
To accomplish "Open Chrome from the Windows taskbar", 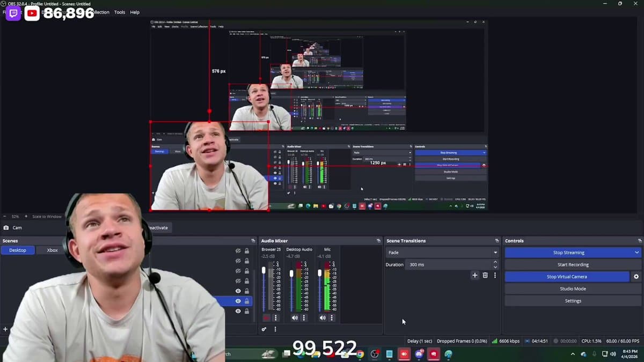I will tap(360, 354).
